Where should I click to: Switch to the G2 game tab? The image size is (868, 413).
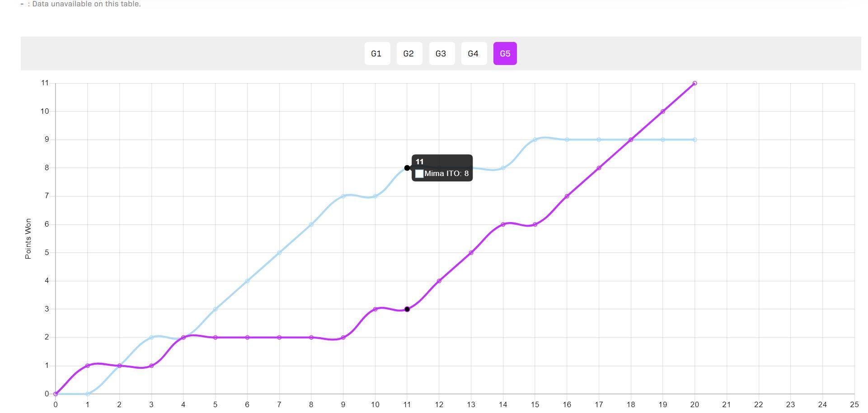tap(409, 54)
